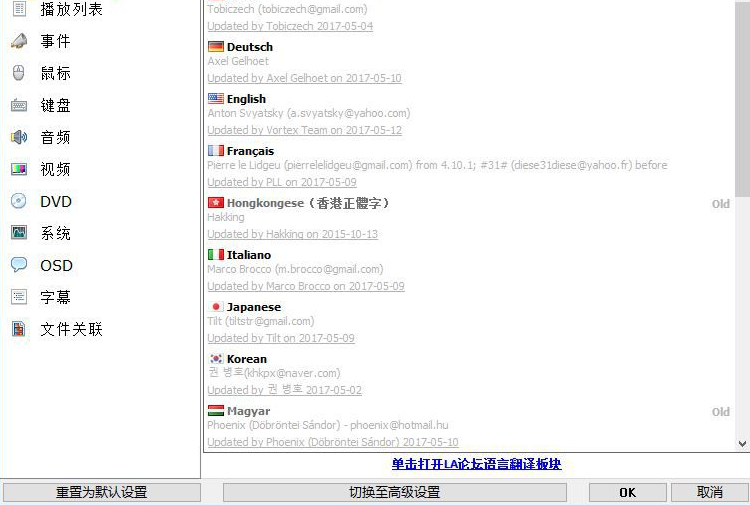This screenshot has width=750, height=505.
Task: Click the US flag next to English
Action: pos(216,99)
